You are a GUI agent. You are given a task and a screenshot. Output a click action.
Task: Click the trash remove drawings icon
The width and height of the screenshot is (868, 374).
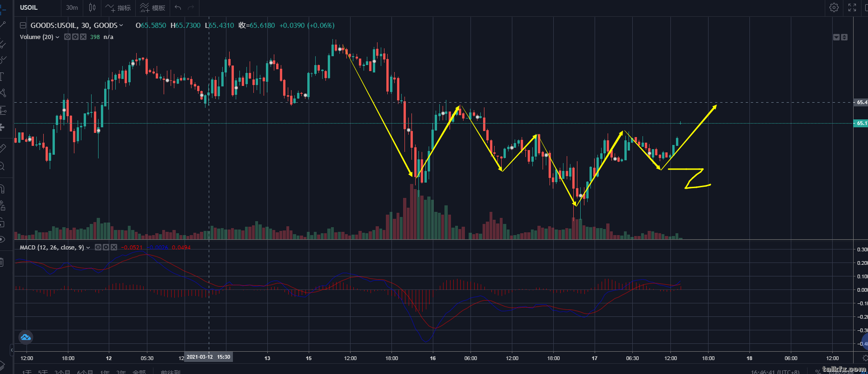click(2, 262)
